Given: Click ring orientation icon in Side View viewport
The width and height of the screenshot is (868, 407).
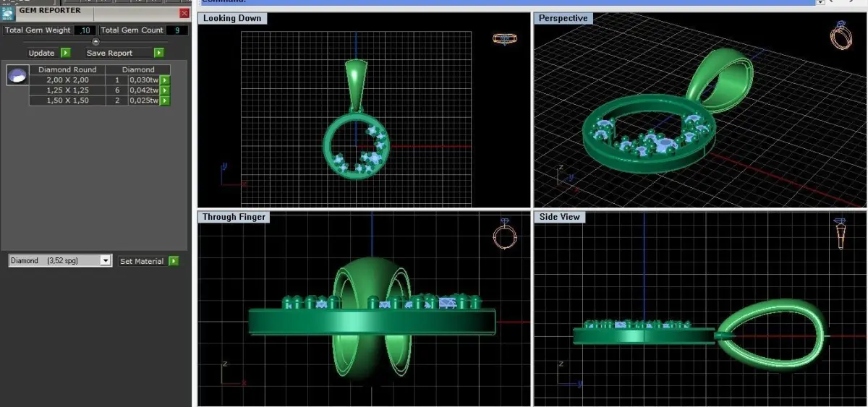Looking at the screenshot, I should (841, 234).
